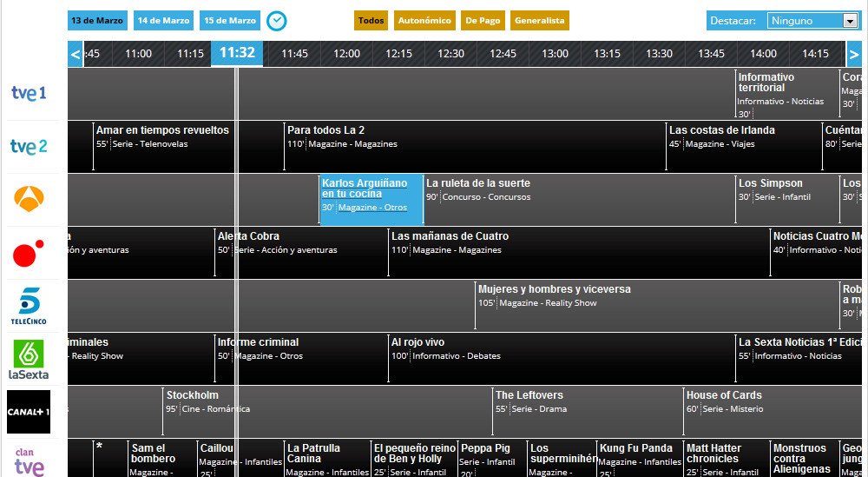The image size is (868, 477).
Task: Open La ruleta de la suerte program
Action: tap(478, 182)
